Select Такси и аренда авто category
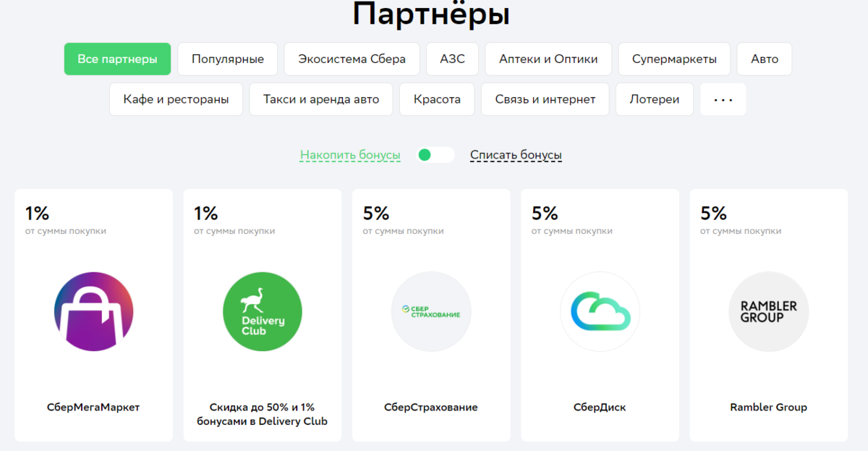 pyautogui.click(x=321, y=99)
